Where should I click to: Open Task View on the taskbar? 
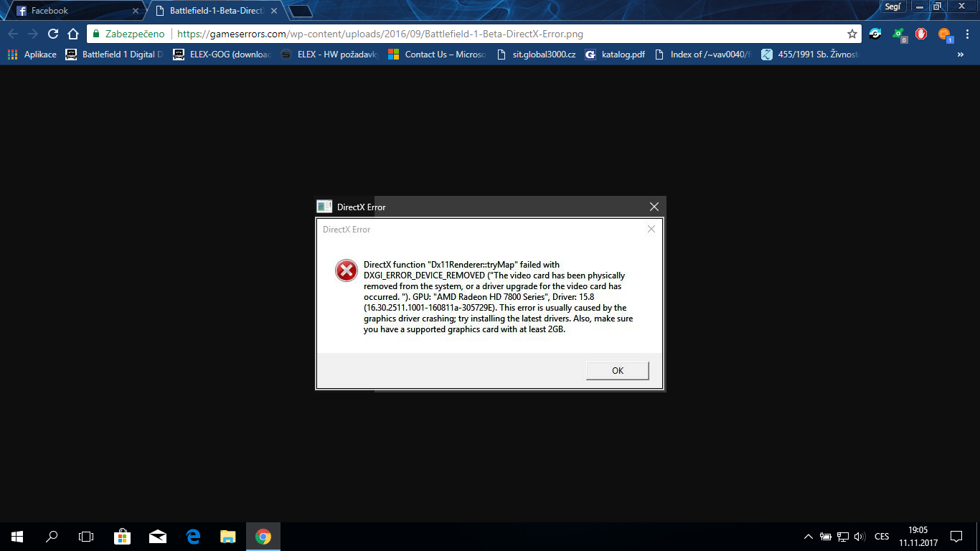[x=86, y=537]
